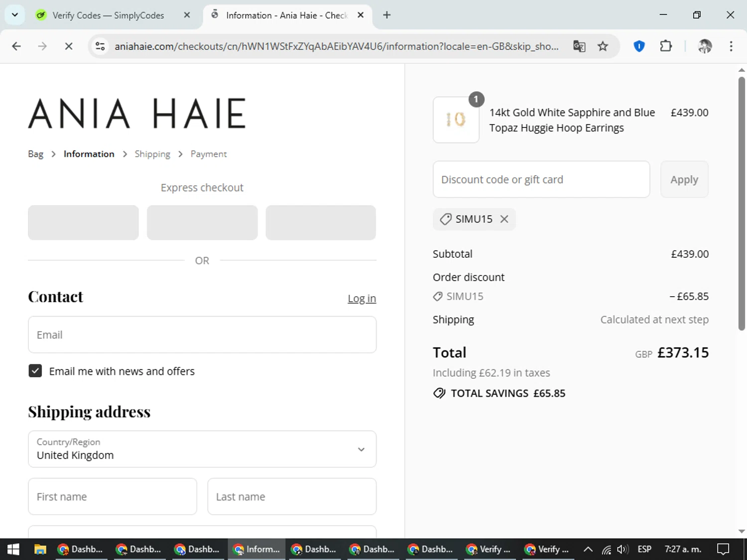
Task: Switch to Verify Codes — SimplyCodes tab
Action: (x=108, y=15)
